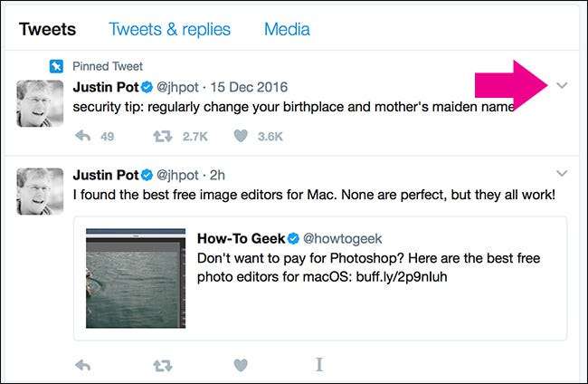The height and width of the screenshot is (384, 588).
Task: Reply to the pinned security tip tweet
Action: 83,137
